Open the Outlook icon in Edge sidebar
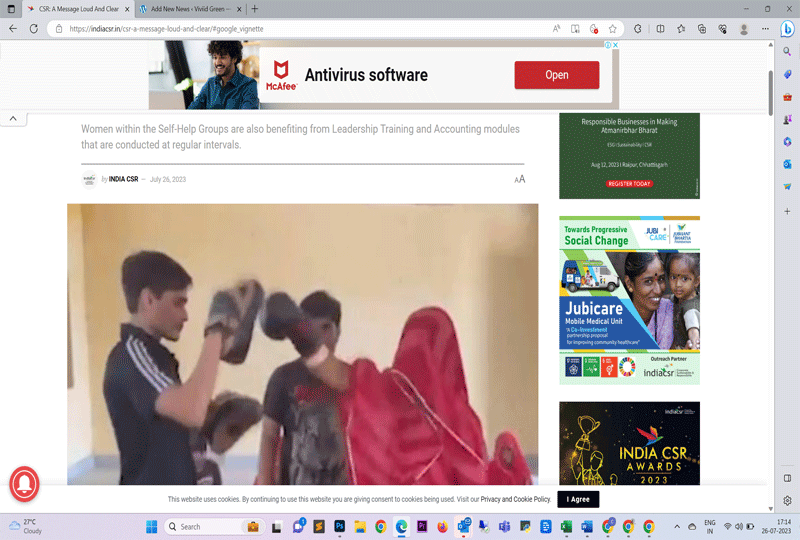800x540 pixels. pos(787,164)
